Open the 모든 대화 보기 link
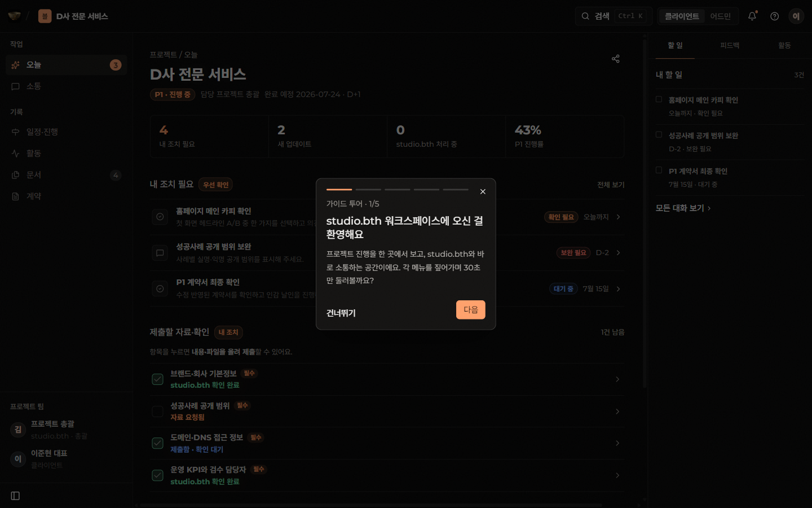This screenshot has height=508, width=812. tap(683, 208)
